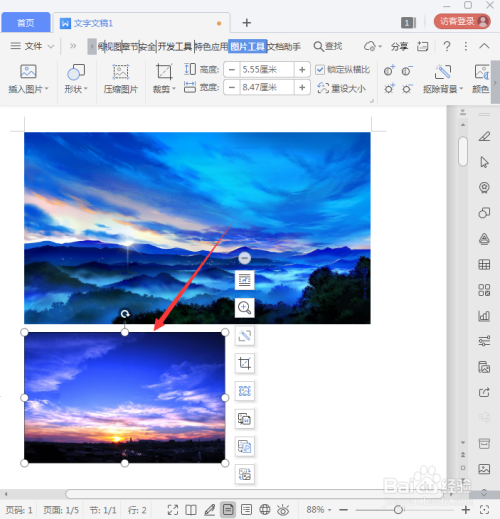Click the layout options floating icon

(x=245, y=280)
